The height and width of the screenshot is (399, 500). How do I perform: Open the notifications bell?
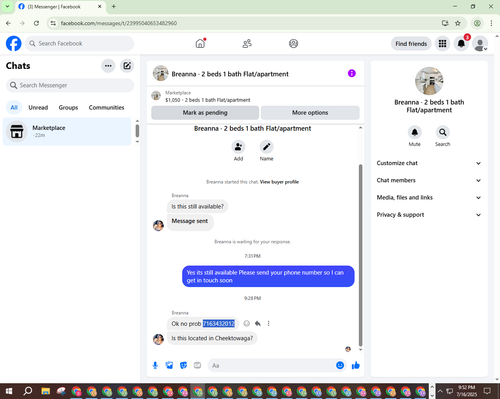click(461, 44)
